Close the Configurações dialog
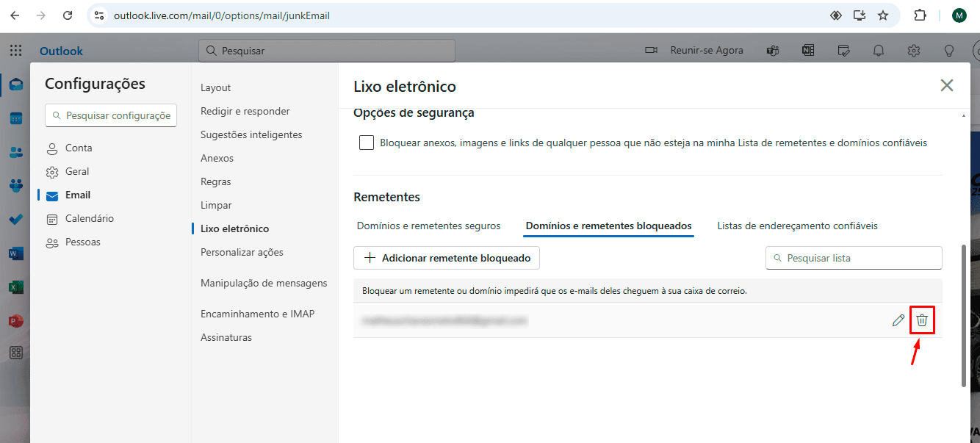980x443 pixels. coord(947,85)
